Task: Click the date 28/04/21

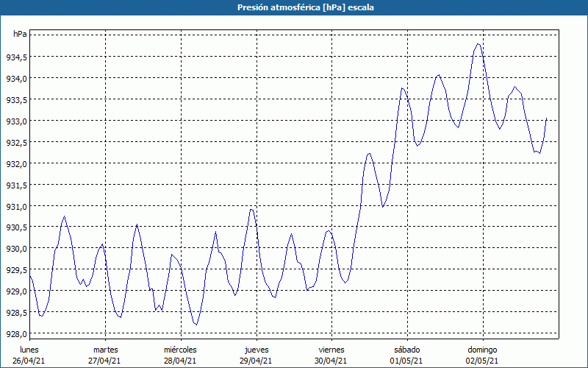Action: pos(180,361)
